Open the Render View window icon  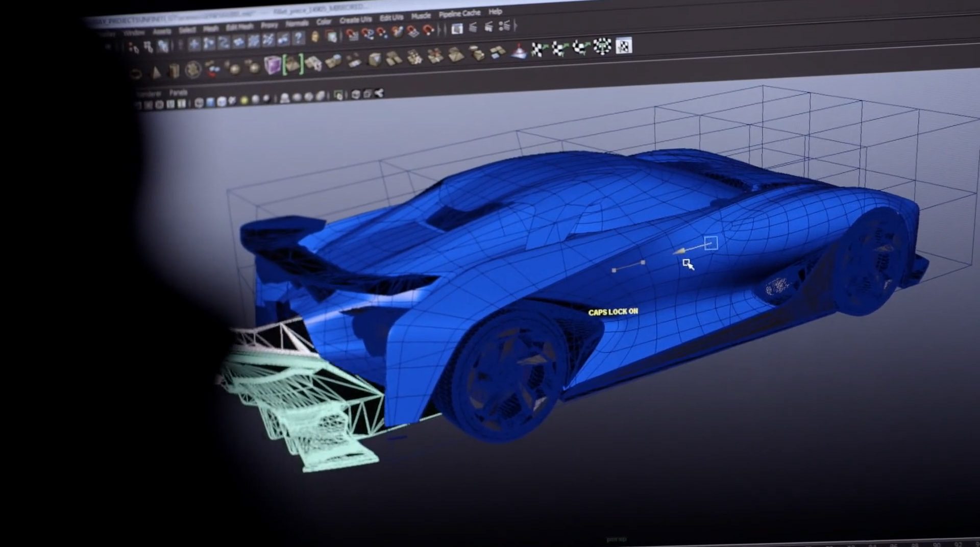pos(457,29)
